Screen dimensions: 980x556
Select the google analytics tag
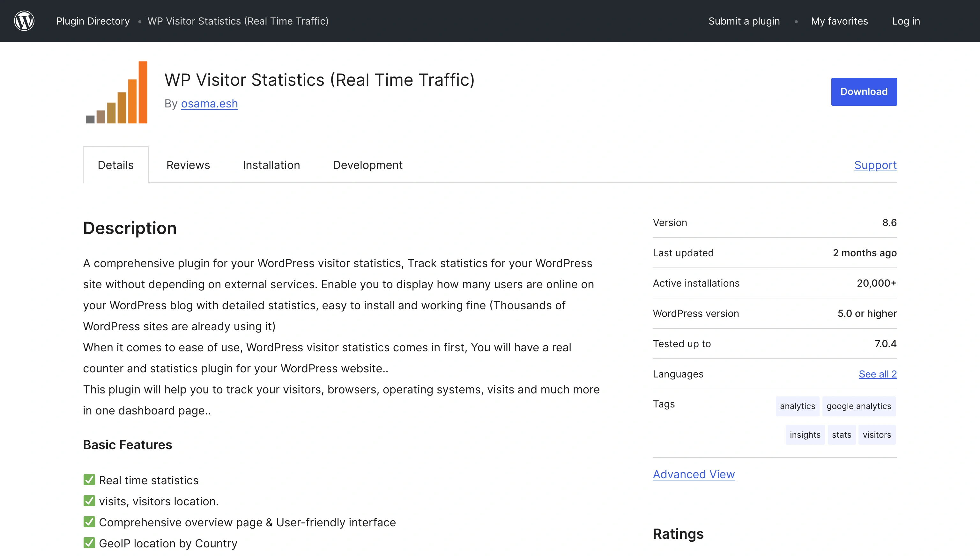[x=858, y=406]
